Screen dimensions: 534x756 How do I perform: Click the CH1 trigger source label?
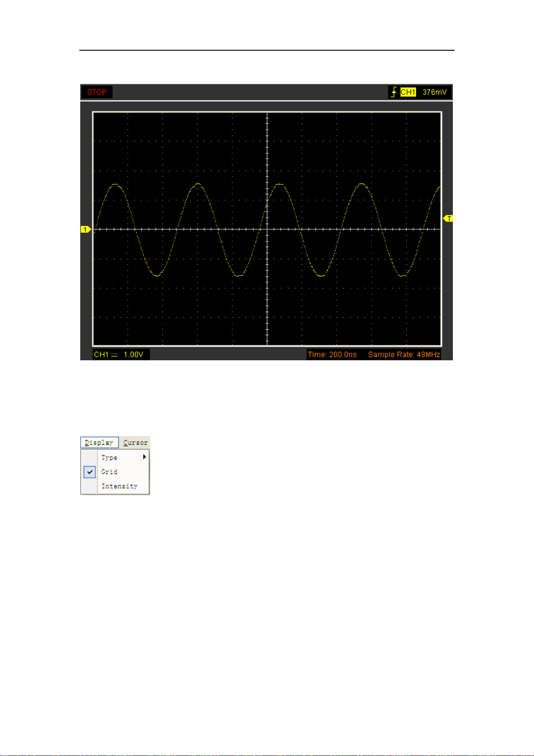[x=408, y=92]
